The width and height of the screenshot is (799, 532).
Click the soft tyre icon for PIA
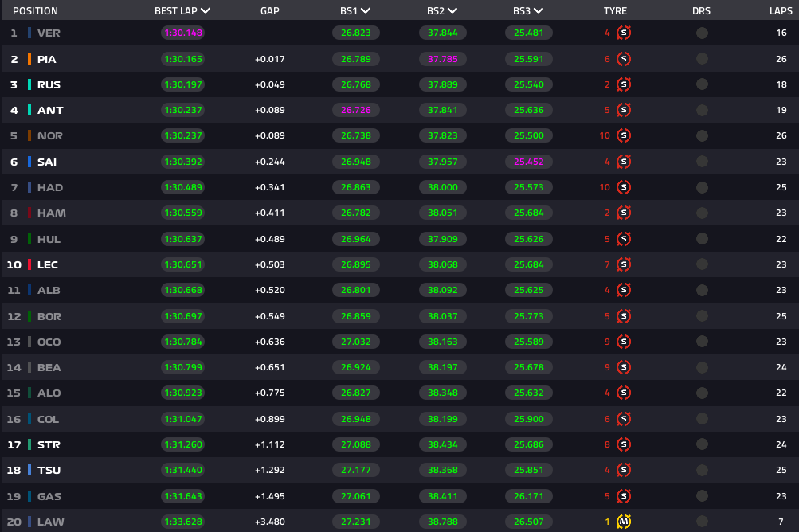click(x=624, y=59)
